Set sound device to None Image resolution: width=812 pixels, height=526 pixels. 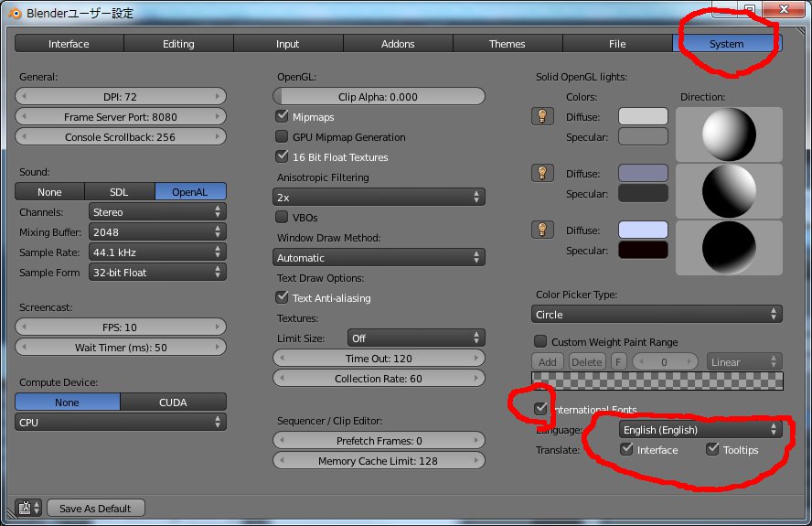click(49, 192)
